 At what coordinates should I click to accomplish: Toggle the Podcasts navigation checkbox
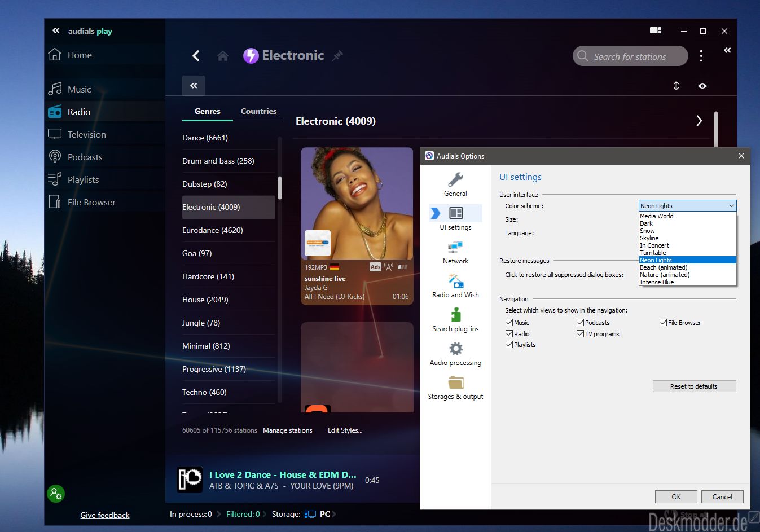point(580,323)
